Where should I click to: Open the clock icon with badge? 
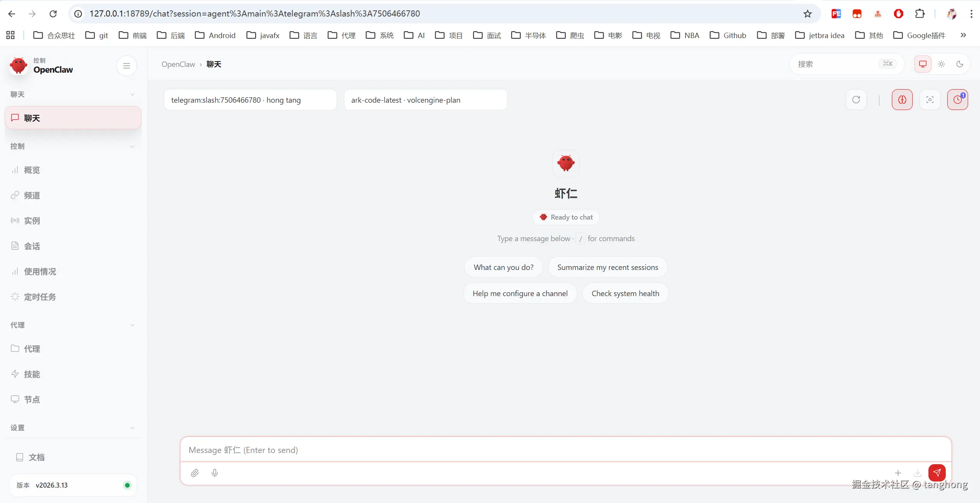click(957, 100)
